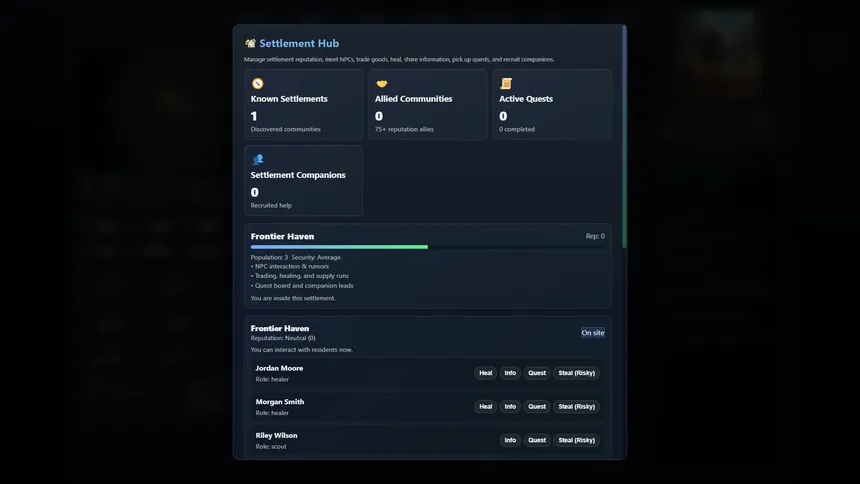
Task: Click the Known Settlements compass icon
Action: coord(257,84)
